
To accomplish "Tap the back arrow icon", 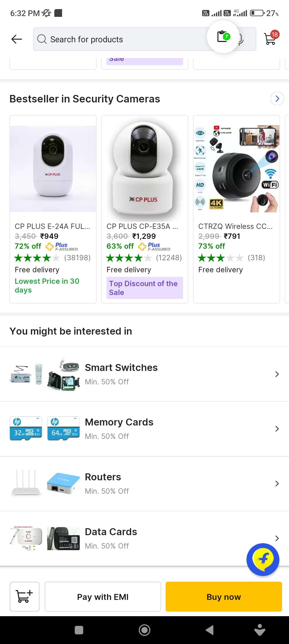I will coord(17,39).
